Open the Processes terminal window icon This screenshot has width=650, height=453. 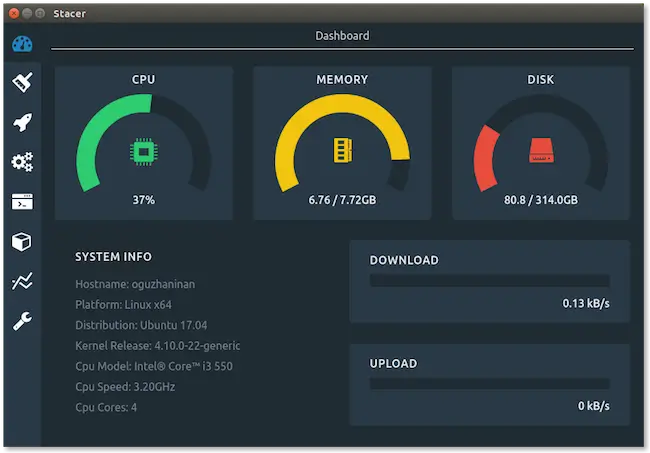(x=22, y=201)
